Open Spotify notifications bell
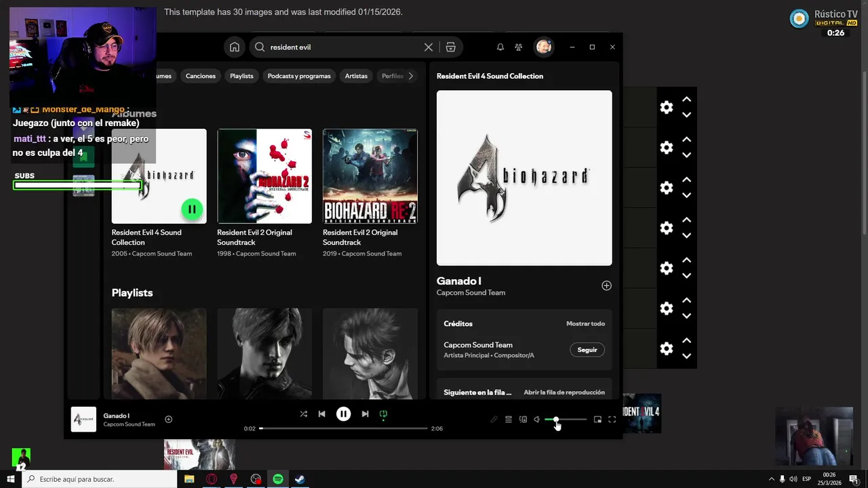Screen dimensions: 868x488 [x=500, y=47]
